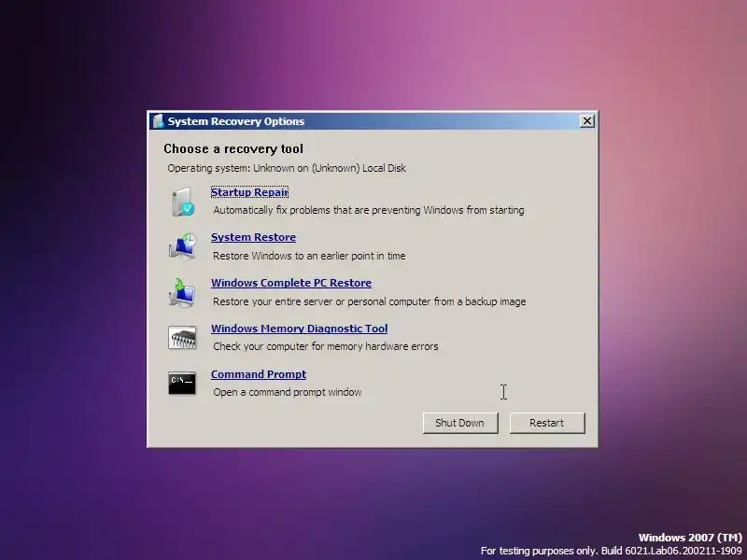Screen dimensions: 747x560
Task: Click the Restart button
Action: tap(547, 423)
